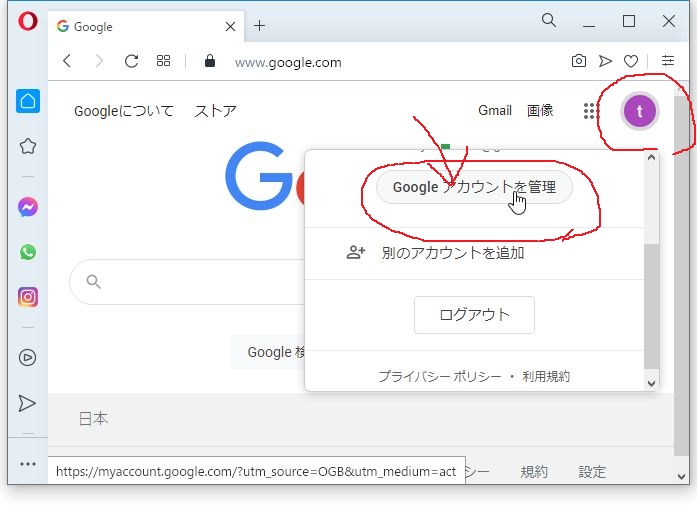Open Instagram in sidebar

(x=28, y=297)
